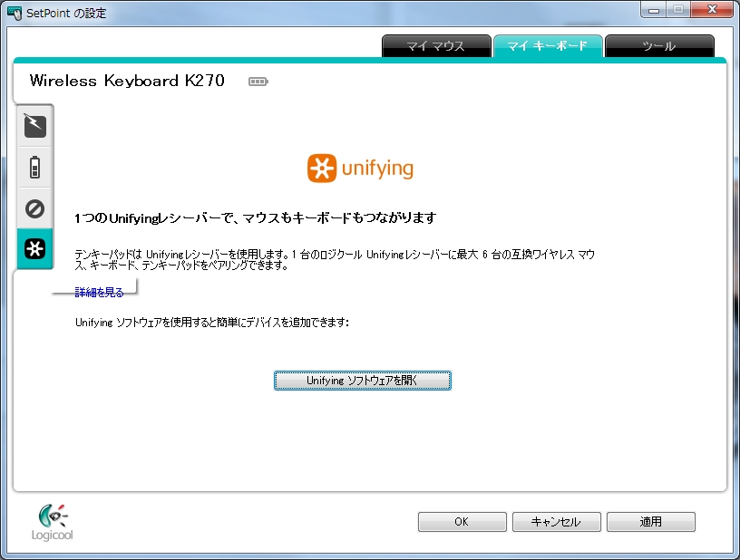740x560 pixels.
Task: Click the SetPoint title bar icon
Action: pyautogui.click(x=15, y=13)
